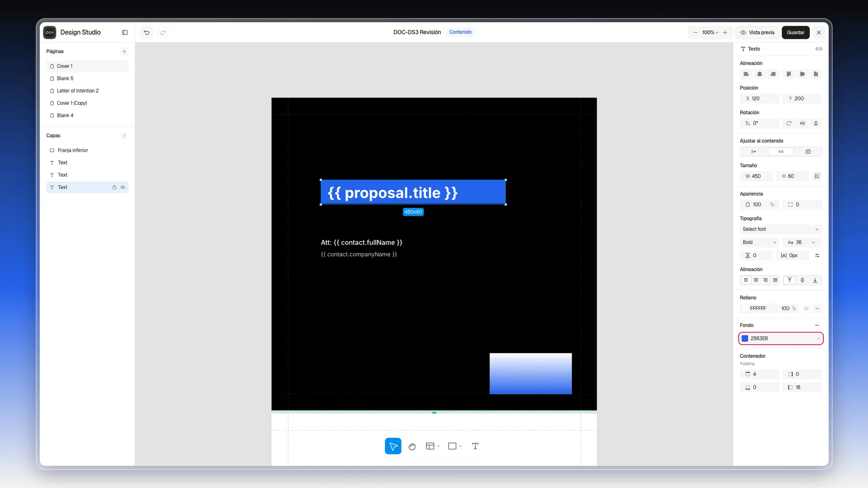Undo the last action

(x=146, y=33)
